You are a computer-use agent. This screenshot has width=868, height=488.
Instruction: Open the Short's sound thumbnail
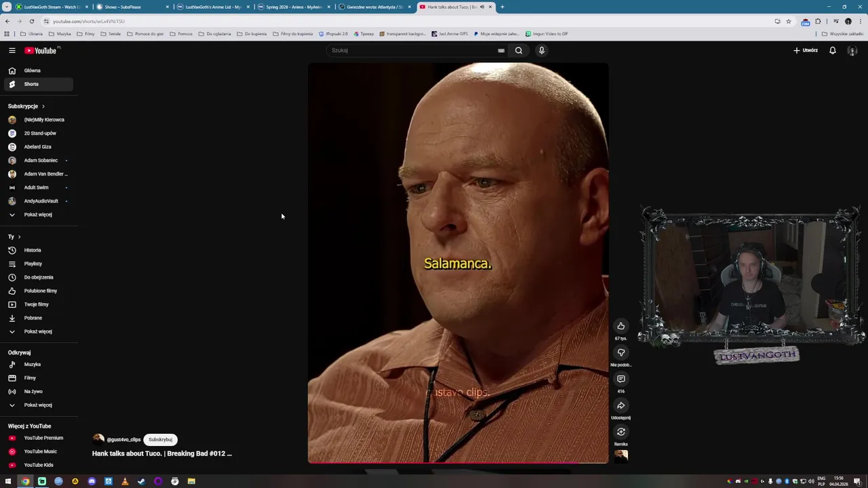[620, 456]
